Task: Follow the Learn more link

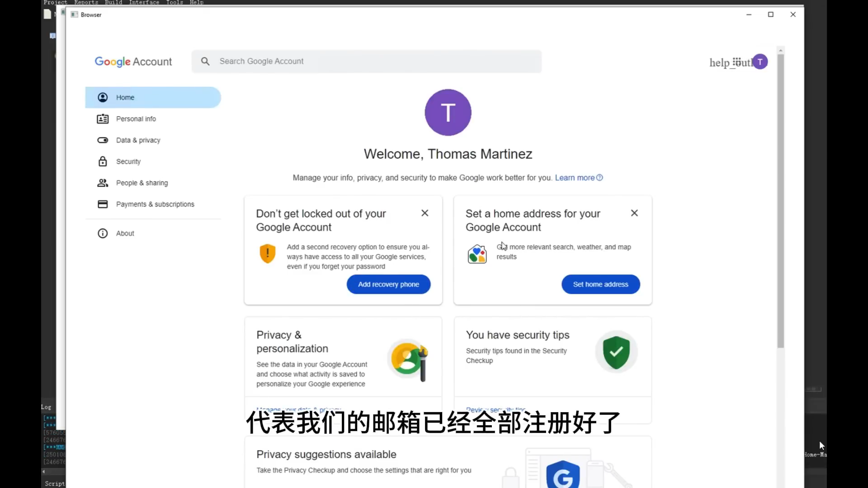Action: [x=579, y=178]
